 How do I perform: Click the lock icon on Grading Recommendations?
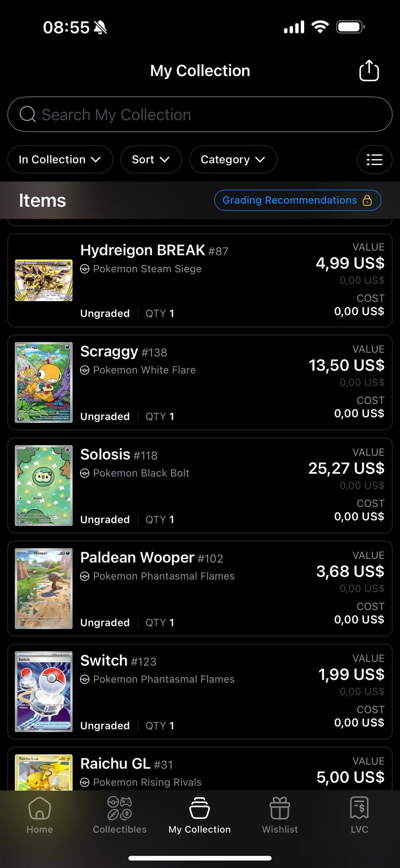coord(367,200)
